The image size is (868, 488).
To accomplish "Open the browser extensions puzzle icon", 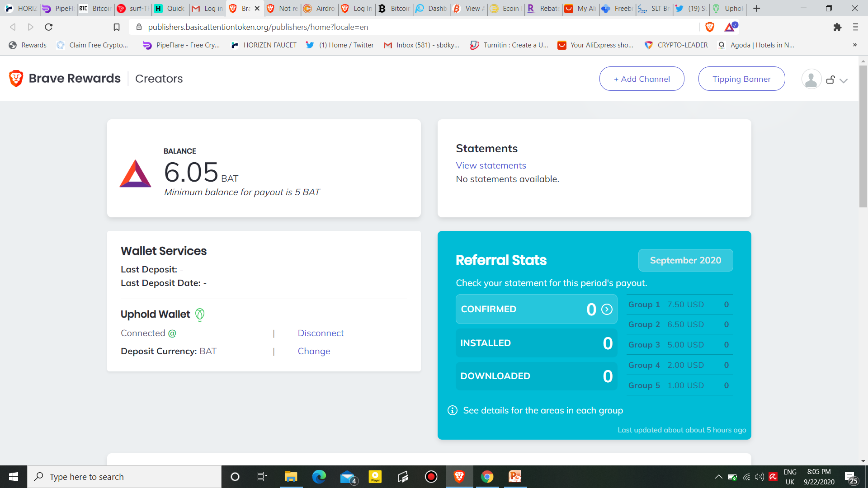I will (x=837, y=27).
